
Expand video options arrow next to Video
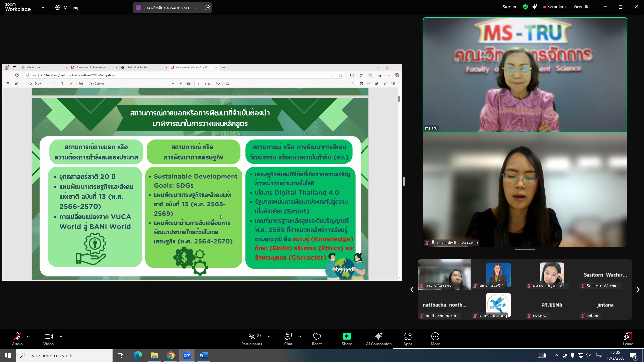[x=61, y=336]
